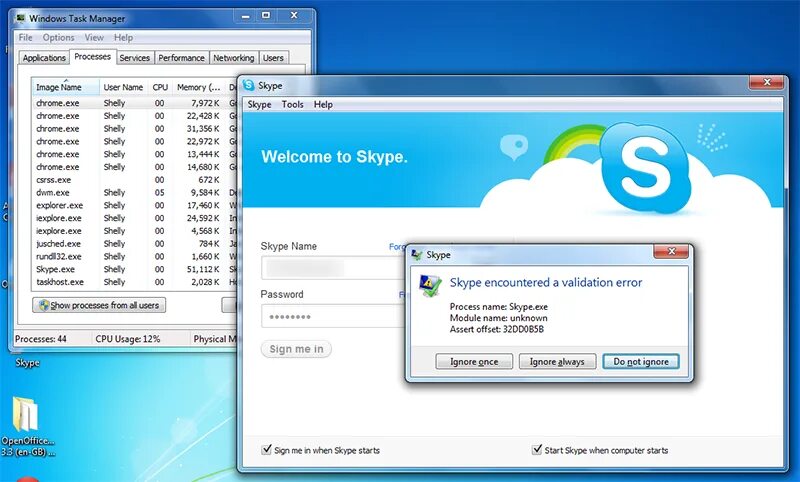Image resolution: width=800 pixels, height=482 pixels.
Task: Toggle Sign me in when Skype starts
Action: [266, 449]
